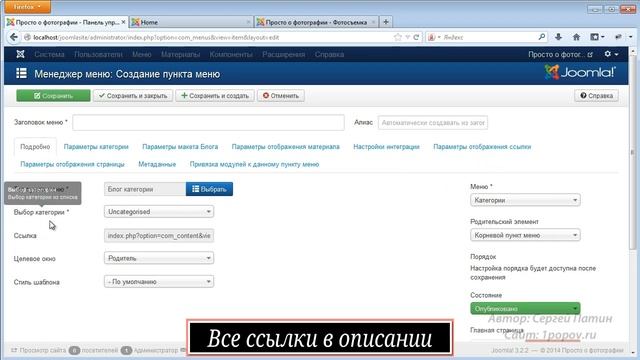Image resolution: width=640 pixels, height=360 pixels.
Task: Click the Joomla logo icon in admin bar
Action: click(x=20, y=54)
